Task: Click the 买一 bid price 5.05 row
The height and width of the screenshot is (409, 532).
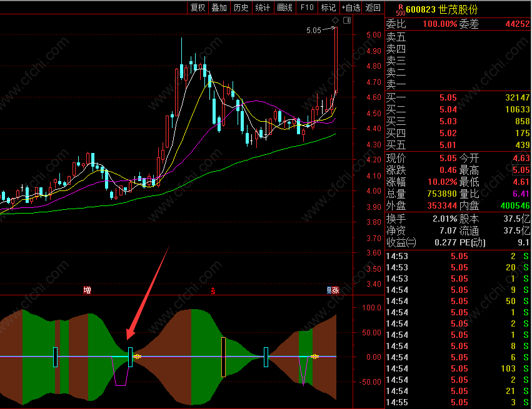Action: tap(458, 97)
